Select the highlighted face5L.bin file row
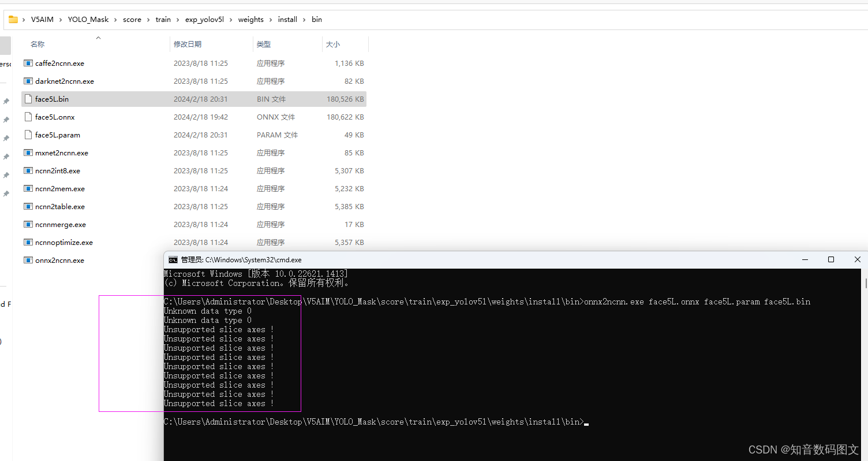Screen dimensions: 868x461 click(x=52, y=99)
